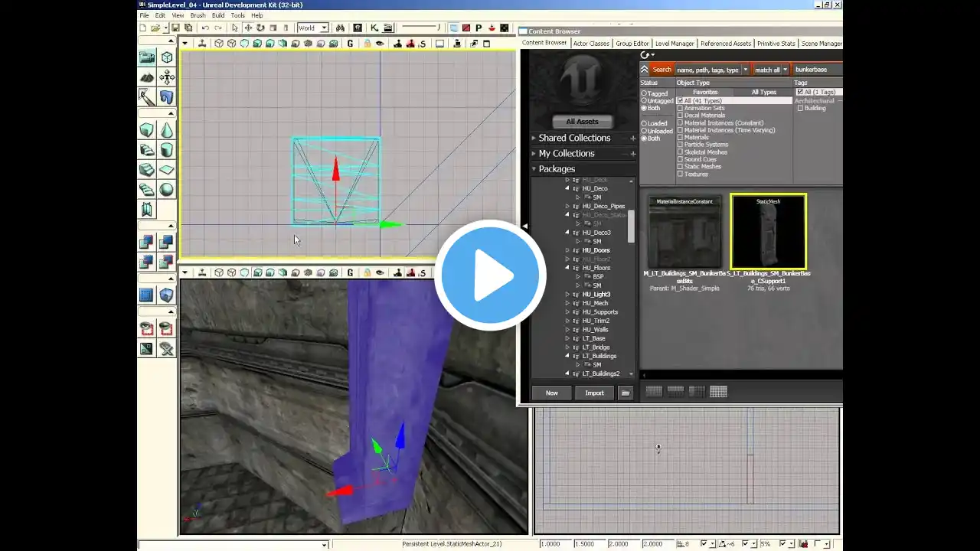Select Camera Mode tool in left toolbox

tap(147, 57)
